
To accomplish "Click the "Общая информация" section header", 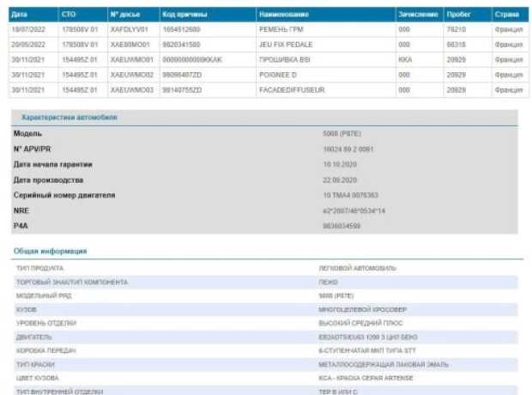I will [50, 251].
